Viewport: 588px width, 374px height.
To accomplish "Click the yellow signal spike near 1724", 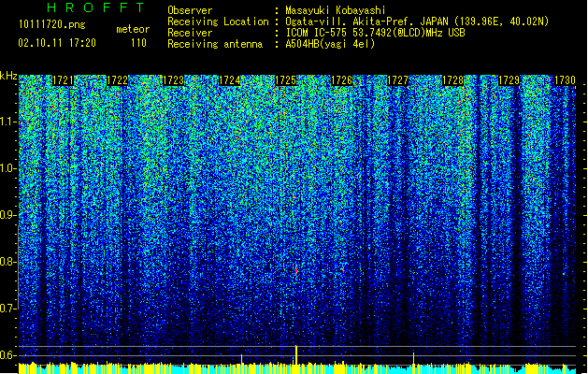I will (241, 359).
